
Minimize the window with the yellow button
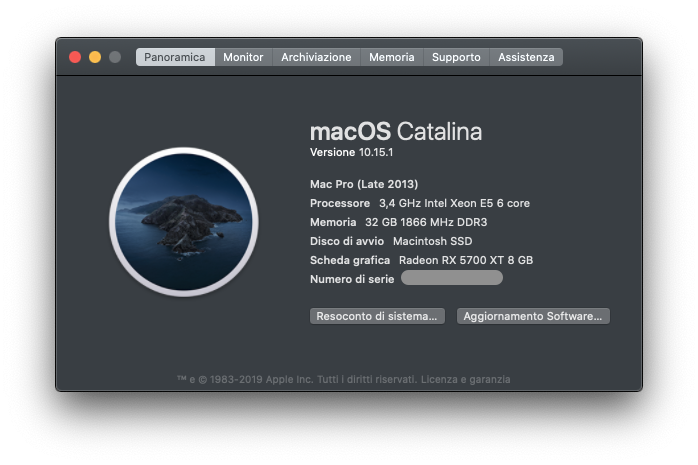95,57
